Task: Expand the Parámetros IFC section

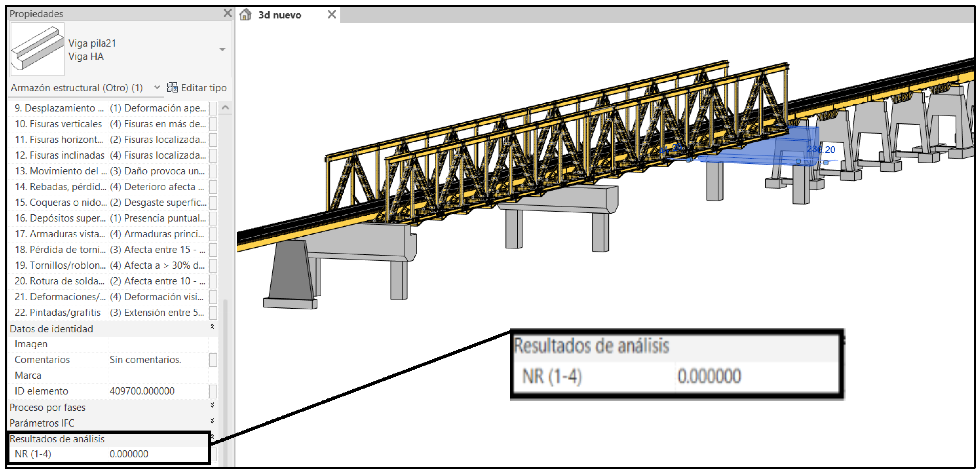Action: pyautogui.click(x=212, y=421)
